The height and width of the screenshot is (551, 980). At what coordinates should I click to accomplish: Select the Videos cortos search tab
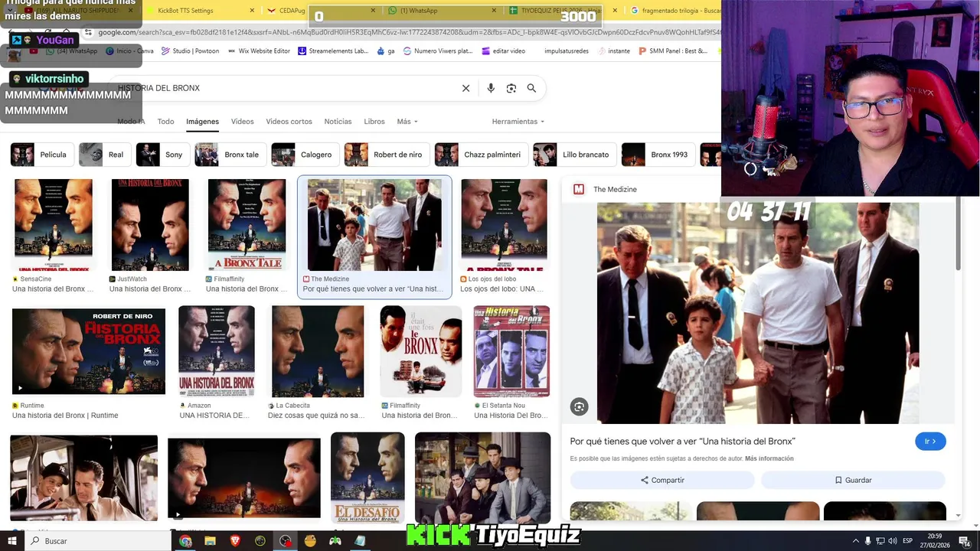[x=289, y=122]
